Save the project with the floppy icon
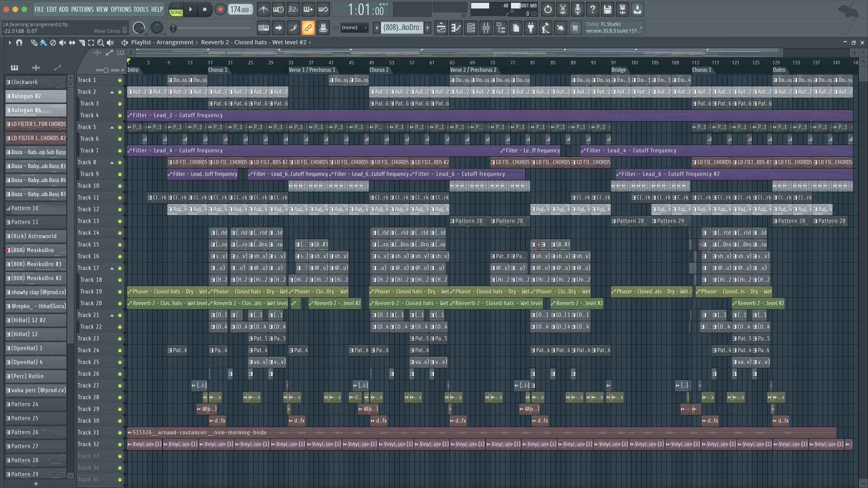868x488 pixels. point(608,9)
